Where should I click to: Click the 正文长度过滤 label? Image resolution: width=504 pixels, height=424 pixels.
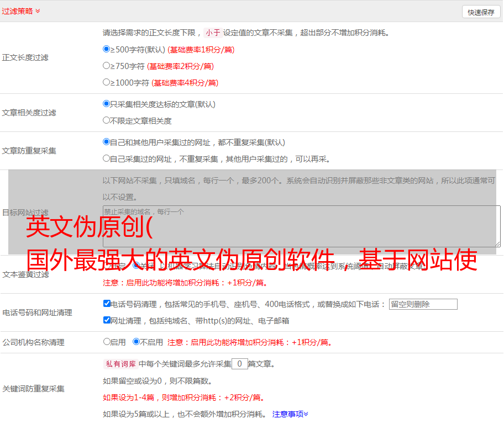click(25, 57)
